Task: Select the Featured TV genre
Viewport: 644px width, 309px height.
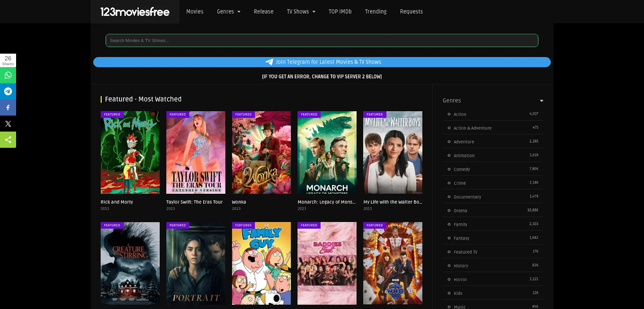Action: (x=465, y=252)
